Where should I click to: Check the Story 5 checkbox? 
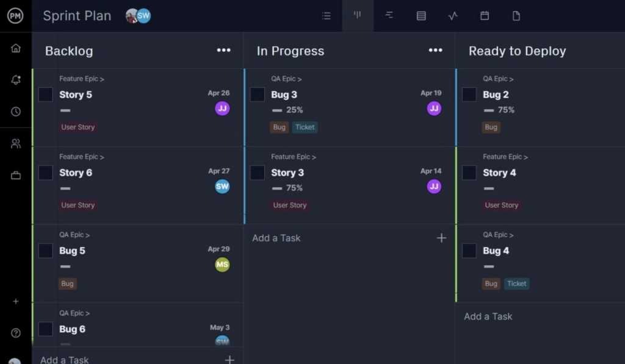coord(45,95)
